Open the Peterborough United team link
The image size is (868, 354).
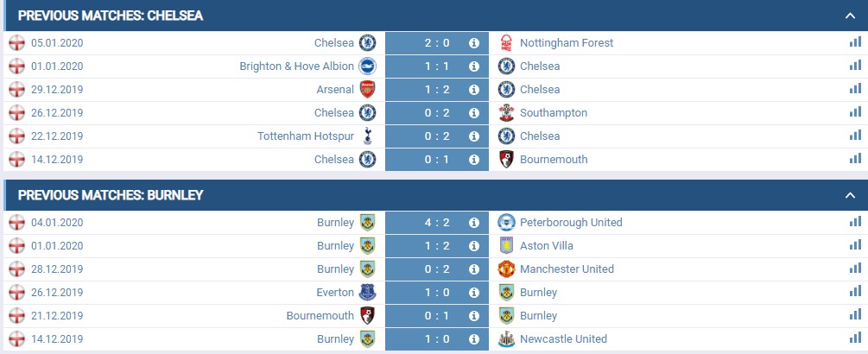pyautogui.click(x=571, y=223)
